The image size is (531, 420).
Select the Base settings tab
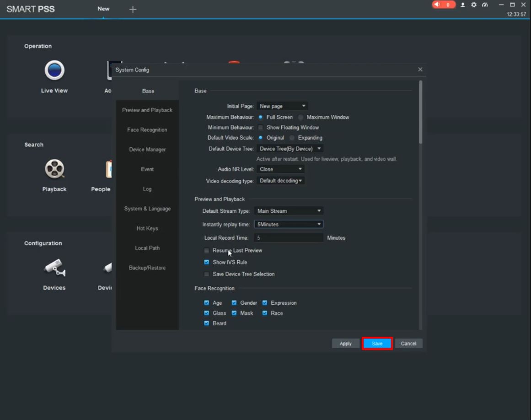tap(148, 91)
